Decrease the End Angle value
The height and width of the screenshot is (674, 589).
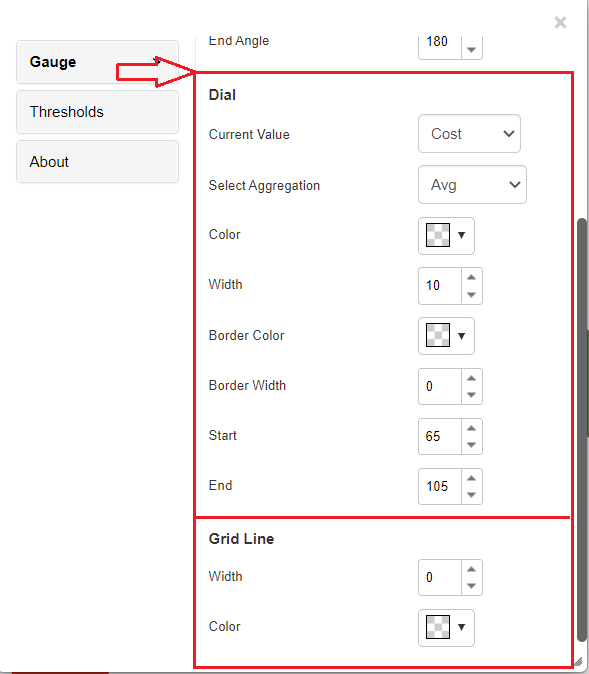tap(472, 50)
